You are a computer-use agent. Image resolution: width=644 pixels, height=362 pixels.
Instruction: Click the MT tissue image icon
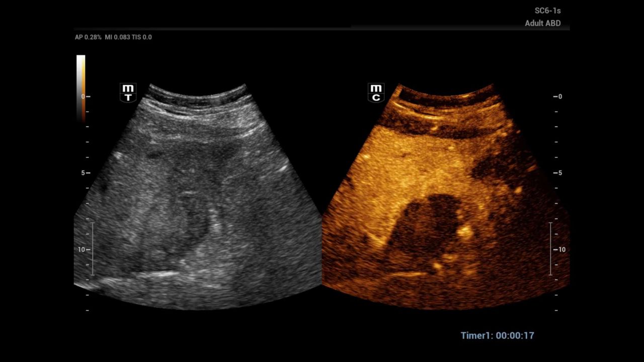pos(128,93)
